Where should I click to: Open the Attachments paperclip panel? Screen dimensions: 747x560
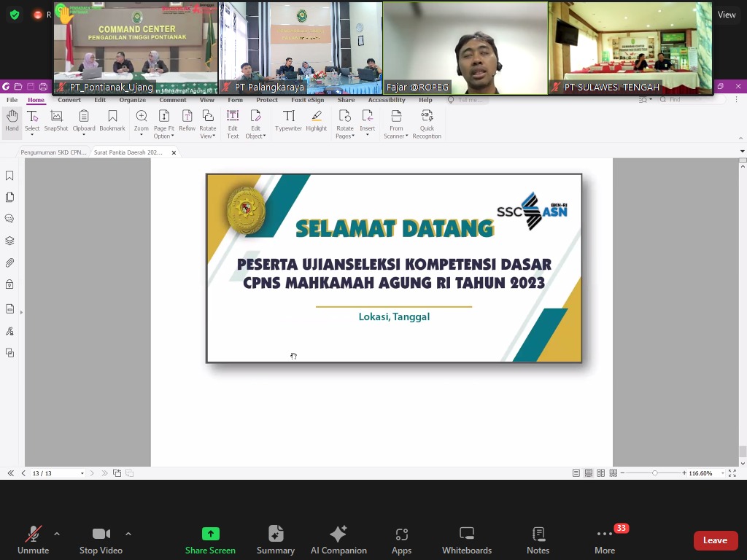[x=9, y=262]
